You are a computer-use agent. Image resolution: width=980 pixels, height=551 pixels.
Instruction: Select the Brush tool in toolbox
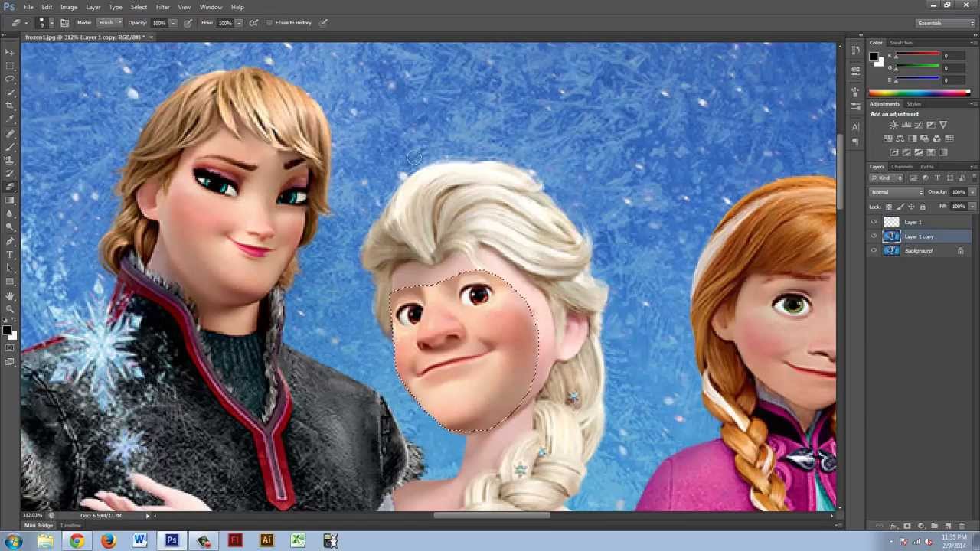tap(9, 146)
